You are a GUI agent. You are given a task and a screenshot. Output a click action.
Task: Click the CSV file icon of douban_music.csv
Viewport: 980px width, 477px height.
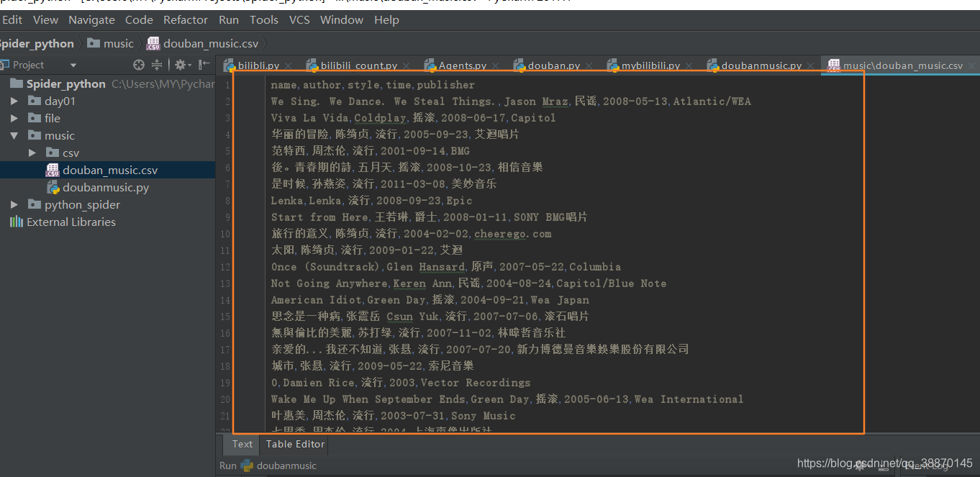click(53, 171)
